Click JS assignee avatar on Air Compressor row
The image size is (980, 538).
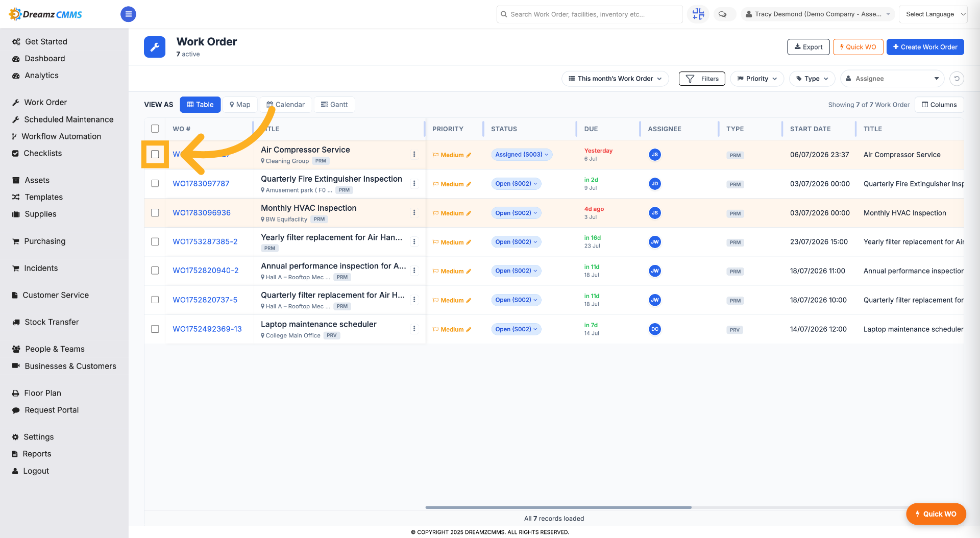(655, 155)
